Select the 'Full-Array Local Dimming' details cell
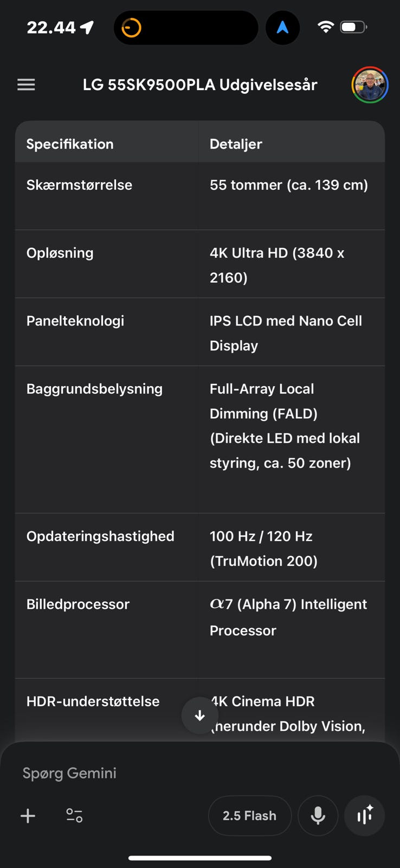 click(285, 426)
